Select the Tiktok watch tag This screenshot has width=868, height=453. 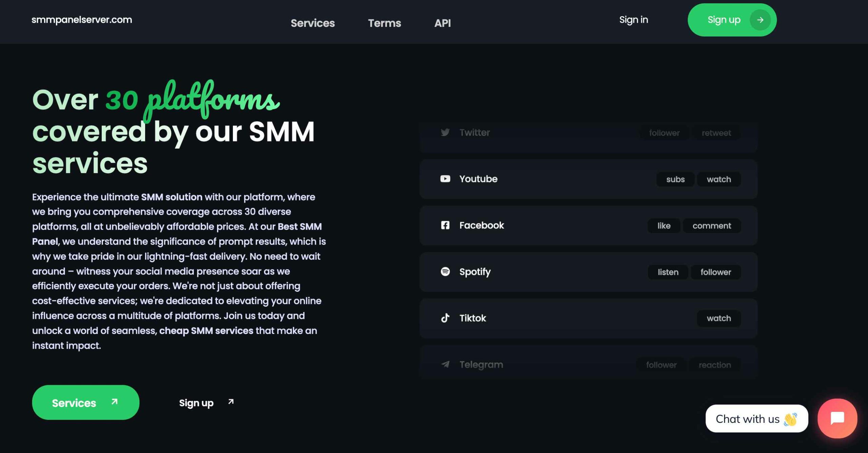(x=718, y=318)
